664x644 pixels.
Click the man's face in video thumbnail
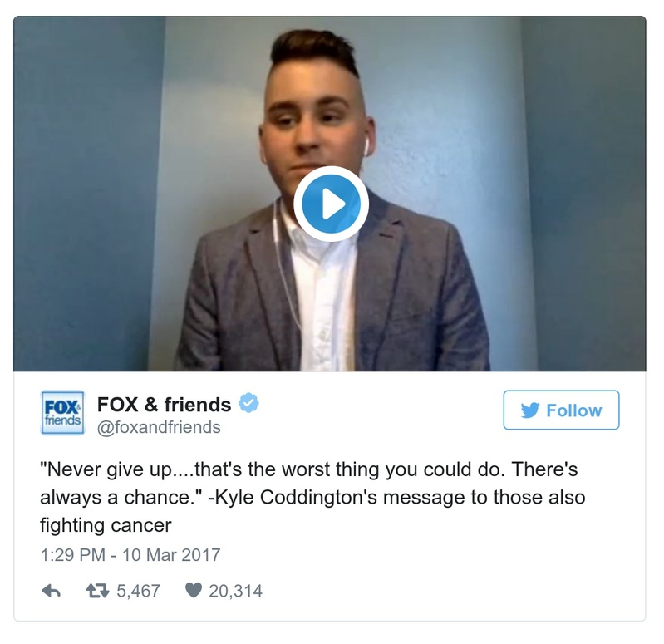tap(314, 127)
